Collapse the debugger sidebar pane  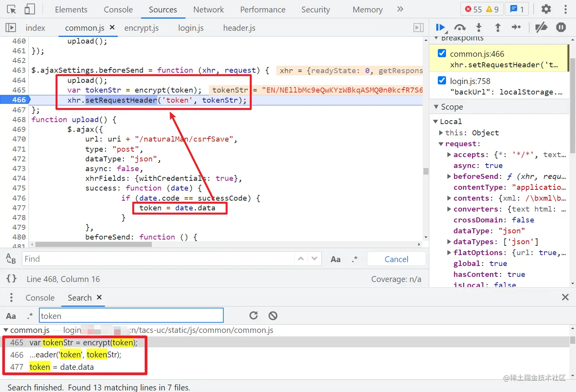(418, 28)
